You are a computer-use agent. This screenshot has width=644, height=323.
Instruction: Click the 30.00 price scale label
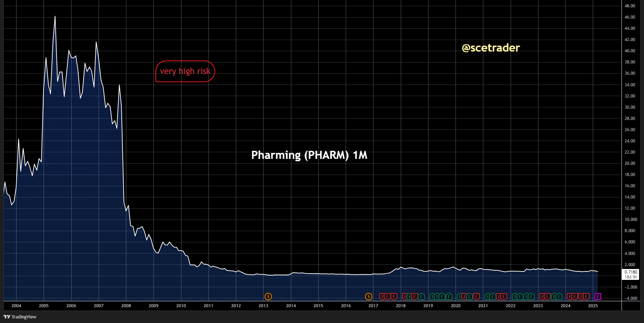coord(630,107)
